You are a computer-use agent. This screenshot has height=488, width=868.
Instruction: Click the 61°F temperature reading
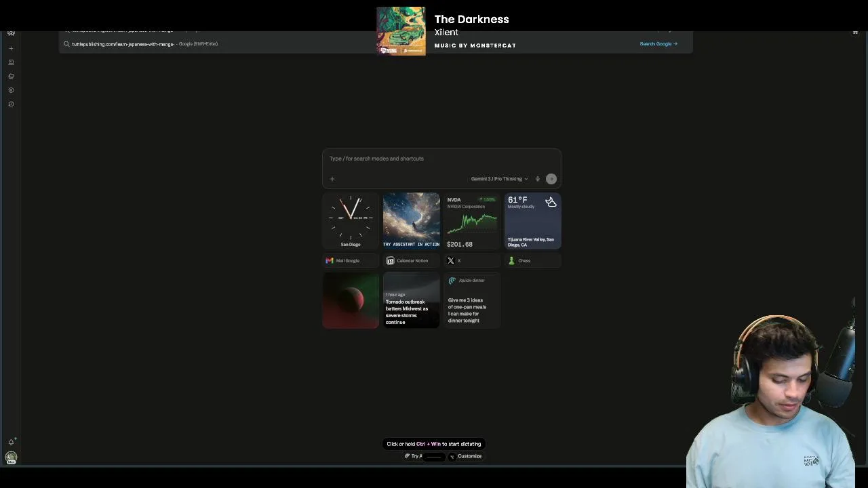(x=517, y=200)
